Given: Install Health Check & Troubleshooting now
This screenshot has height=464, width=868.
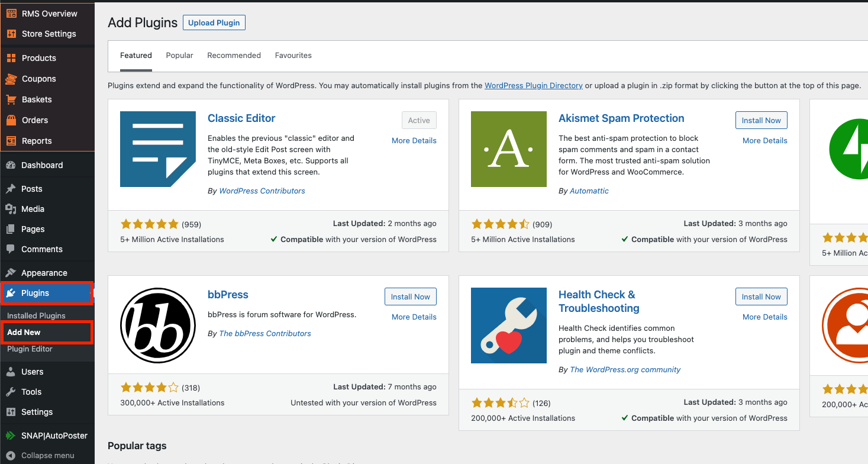Looking at the screenshot, I should [761, 297].
